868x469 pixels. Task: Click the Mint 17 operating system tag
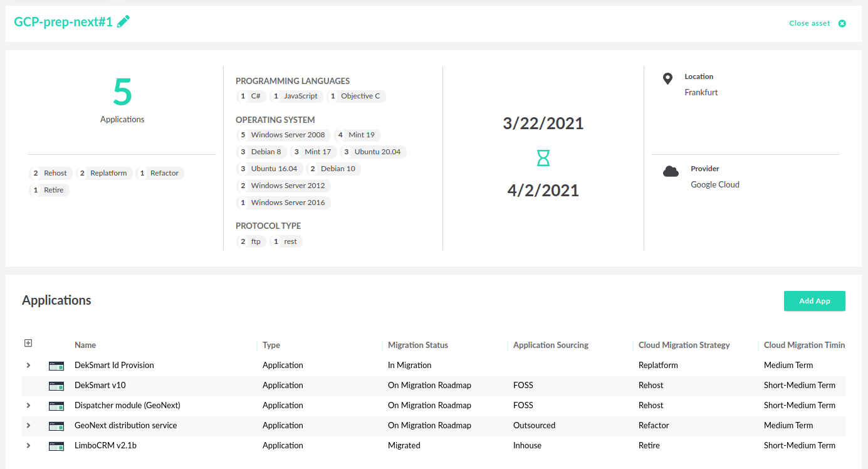[314, 152]
